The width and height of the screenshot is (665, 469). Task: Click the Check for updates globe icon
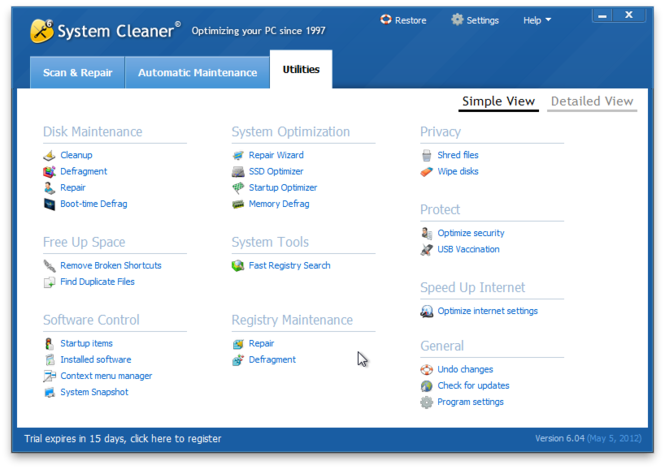pyautogui.click(x=427, y=385)
